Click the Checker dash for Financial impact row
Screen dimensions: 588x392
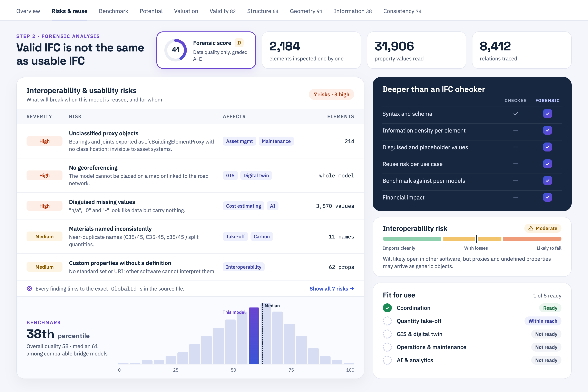click(x=516, y=197)
